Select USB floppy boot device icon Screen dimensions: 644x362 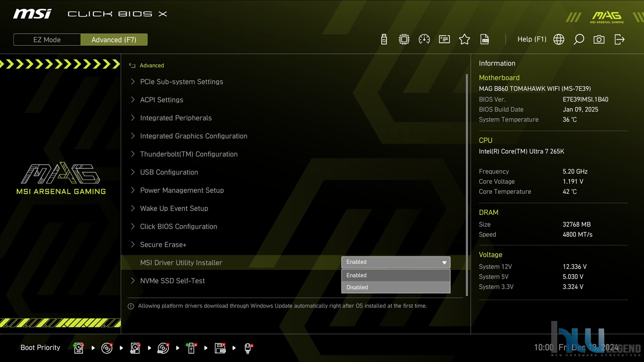[x=220, y=348]
